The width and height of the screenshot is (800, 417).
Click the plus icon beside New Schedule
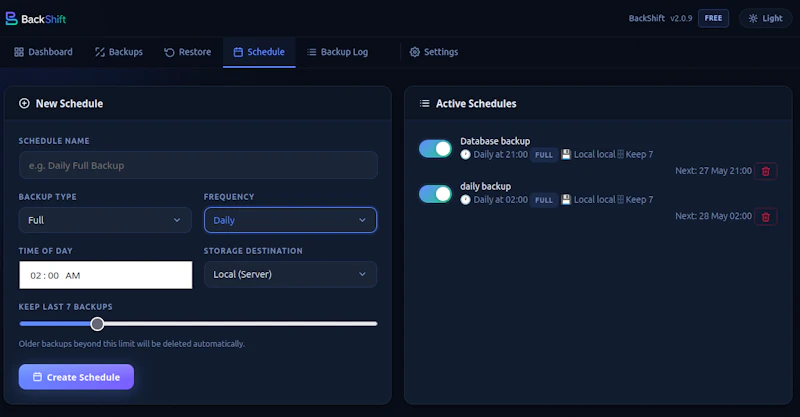[24, 104]
